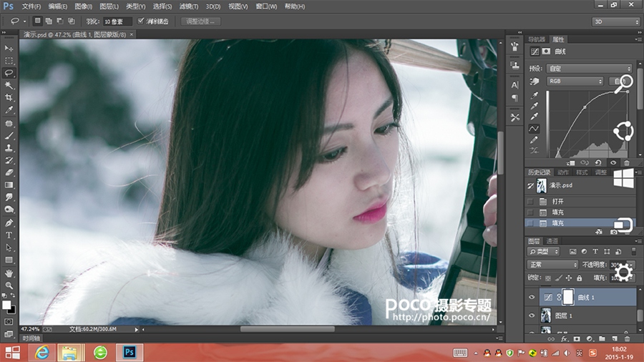The image size is (644, 362).
Task: Switch to the 导航器 tab
Action: click(536, 39)
